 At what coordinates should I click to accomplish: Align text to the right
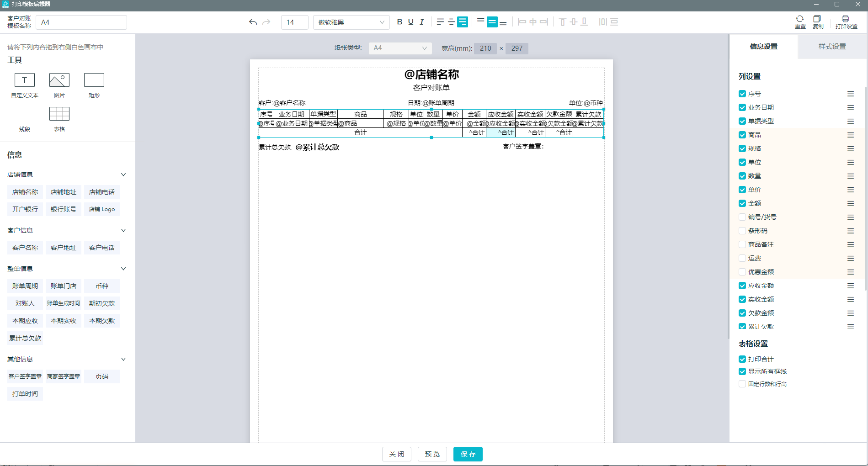coord(463,22)
